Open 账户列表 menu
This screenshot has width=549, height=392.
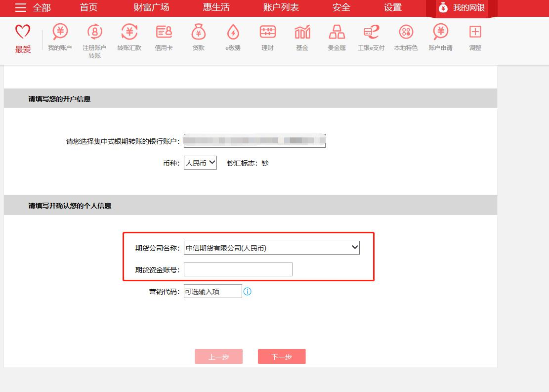click(x=281, y=7)
